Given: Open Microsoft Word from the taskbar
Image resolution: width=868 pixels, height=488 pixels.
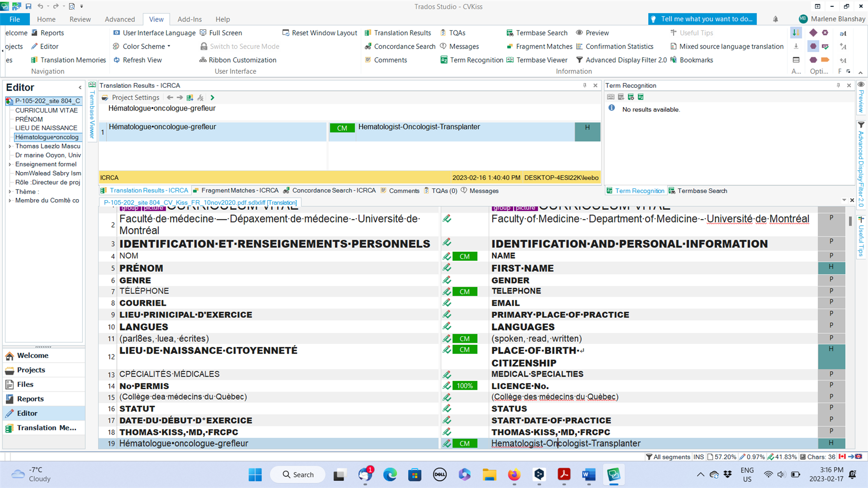Looking at the screenshot, I should [x=588, y=475].
